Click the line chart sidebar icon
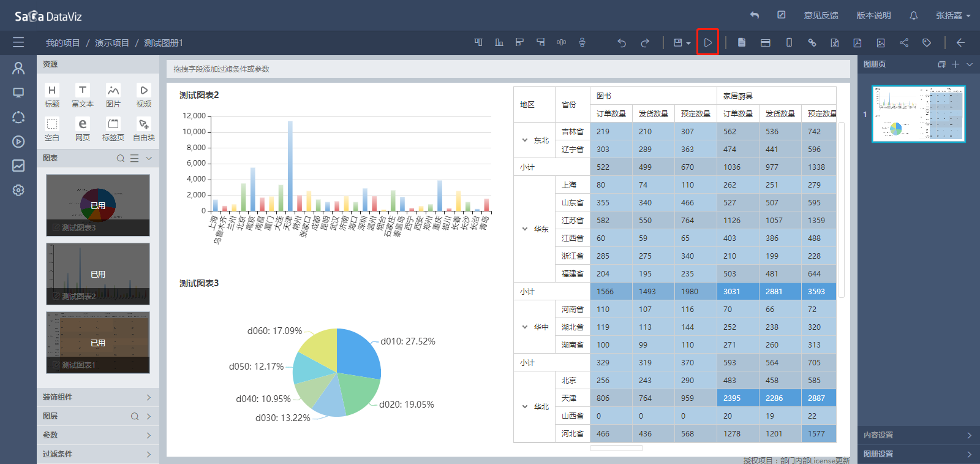The height and width of the screenshot is (464, 980). pos(18,165)
